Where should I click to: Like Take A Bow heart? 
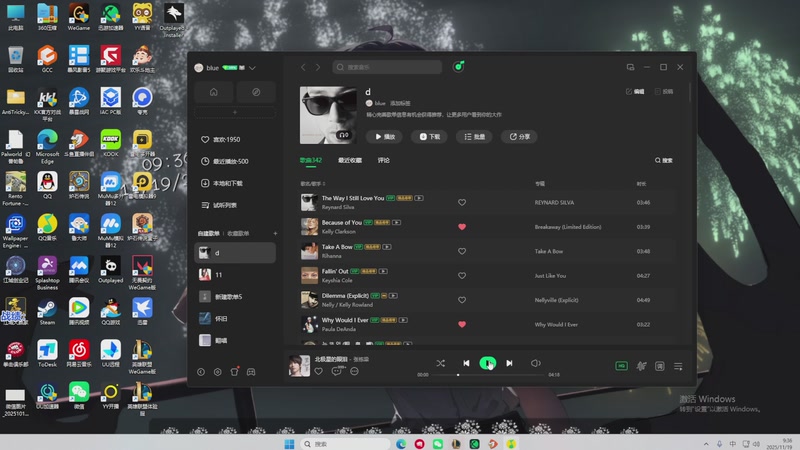[462, 252]
